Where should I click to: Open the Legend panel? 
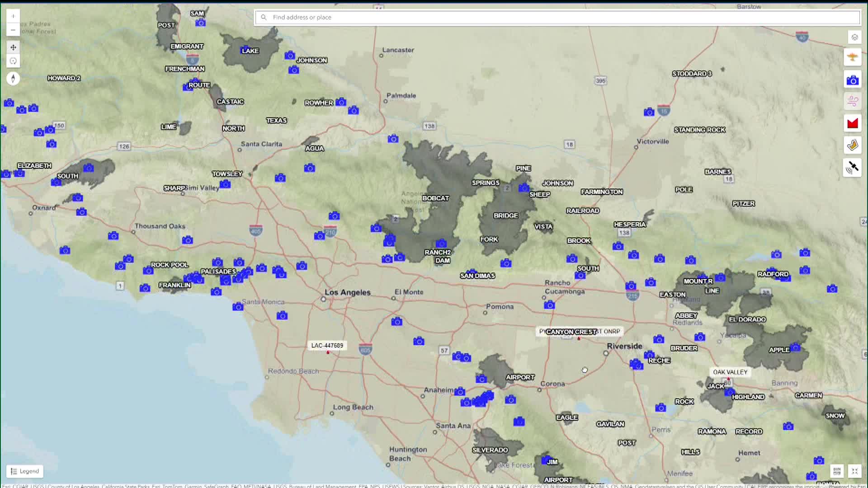tap(25, 471)
